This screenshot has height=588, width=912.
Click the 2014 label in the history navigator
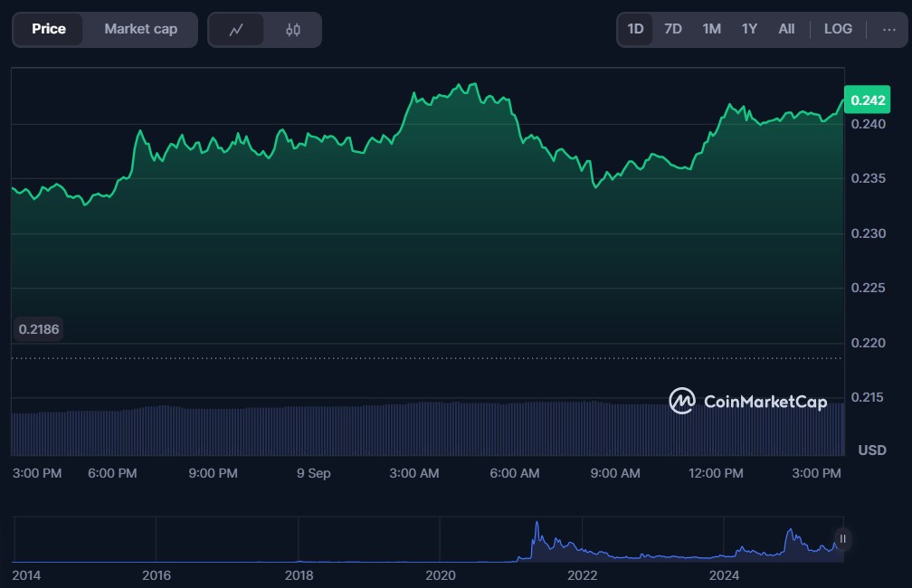[25, 575]
